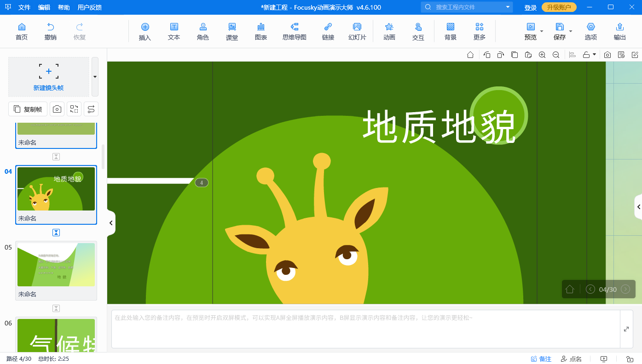
Task: Click the canvas paste icon
Action: (x=528, y=55)
